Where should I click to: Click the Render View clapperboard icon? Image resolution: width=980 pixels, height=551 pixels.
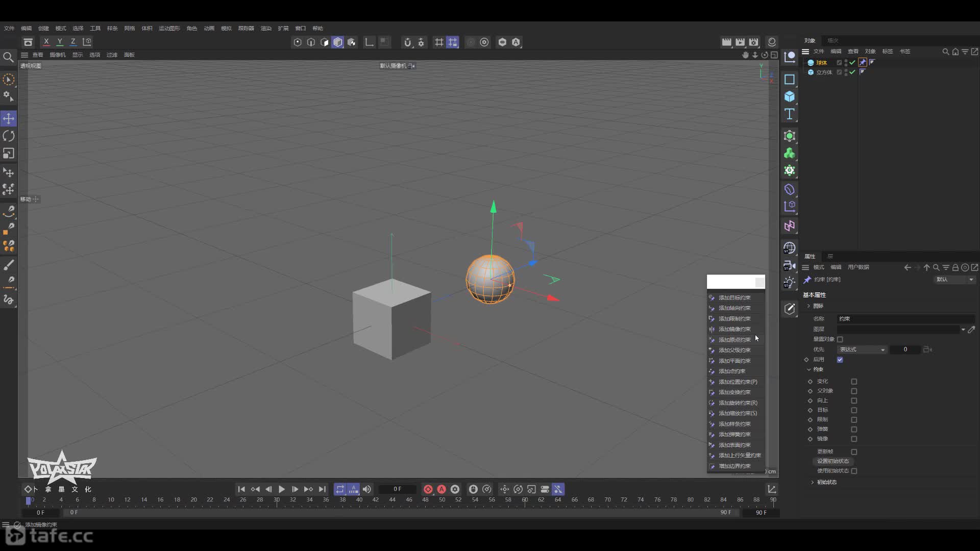(726, 42)
